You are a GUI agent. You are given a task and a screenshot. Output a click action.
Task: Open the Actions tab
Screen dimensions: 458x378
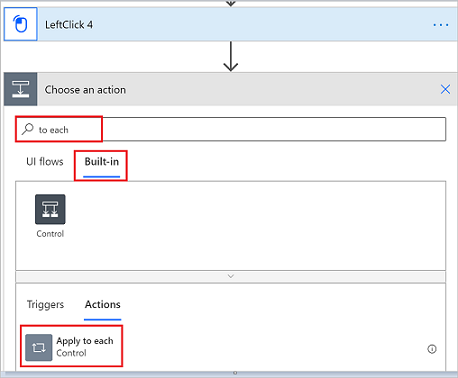coord(103,304)
